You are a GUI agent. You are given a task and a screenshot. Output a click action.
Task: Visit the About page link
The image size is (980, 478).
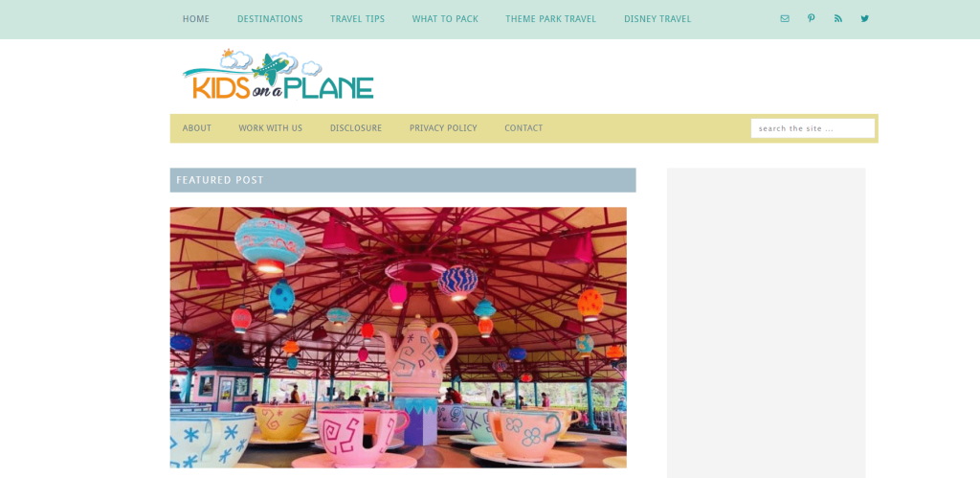point(197,128)
